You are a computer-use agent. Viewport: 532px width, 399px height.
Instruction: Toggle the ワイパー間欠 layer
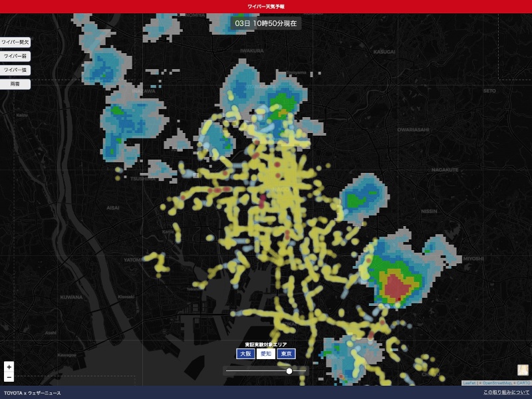pos(15,42)
